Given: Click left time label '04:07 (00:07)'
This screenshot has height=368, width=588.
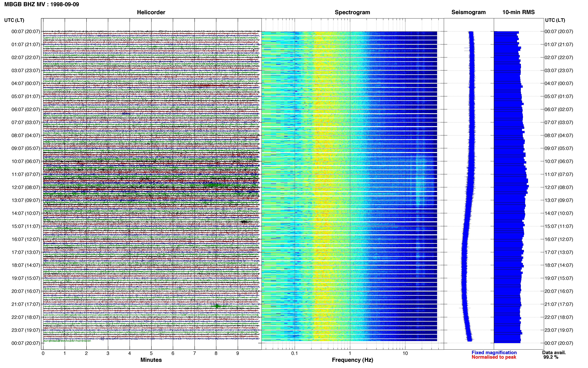Looking at the screenshot, I should tap(26, 83).
